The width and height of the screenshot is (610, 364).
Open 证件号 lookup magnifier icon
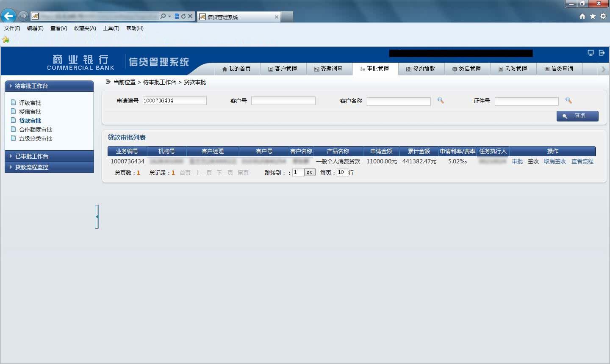tap(568, 100)
